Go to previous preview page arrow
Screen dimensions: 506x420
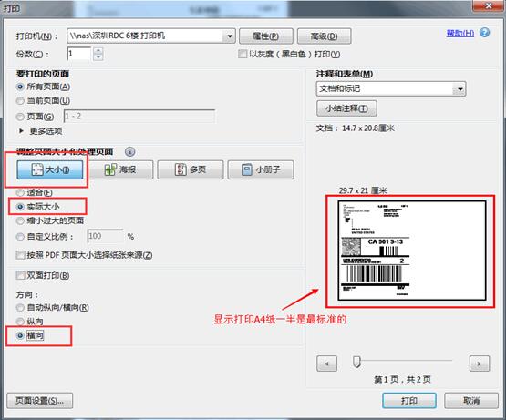tap(326, 364)
